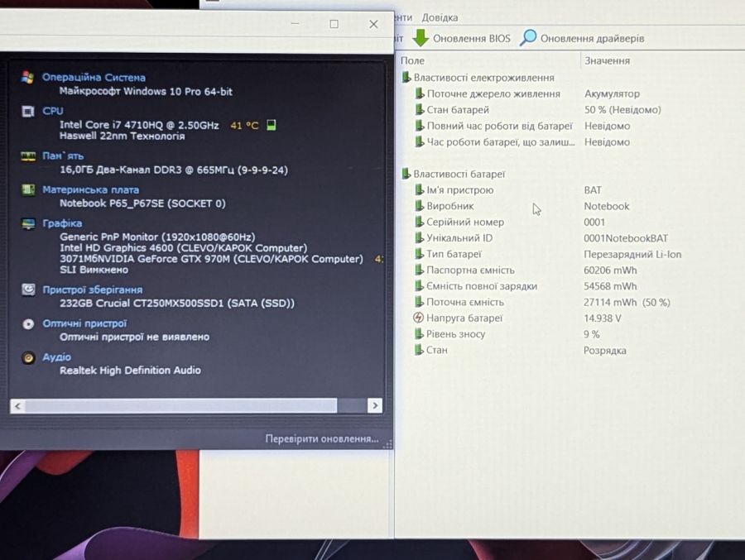Click the 60206 mWh value
The image size is (745, 560).
[x=610, y=270]
